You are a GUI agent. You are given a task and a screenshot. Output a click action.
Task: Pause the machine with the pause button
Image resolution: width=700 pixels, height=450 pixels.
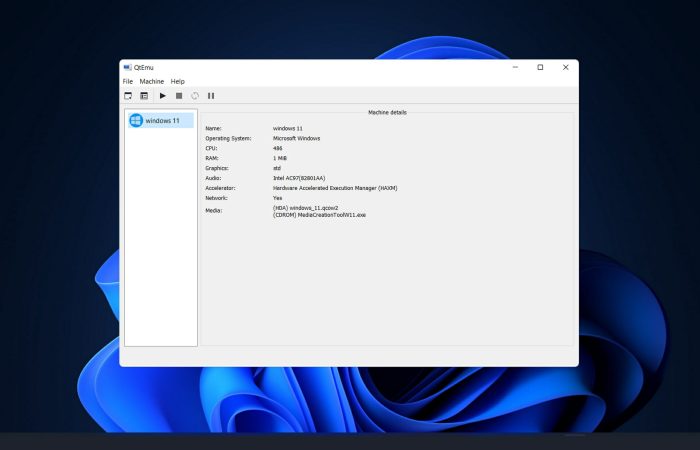tap(211, 96)
